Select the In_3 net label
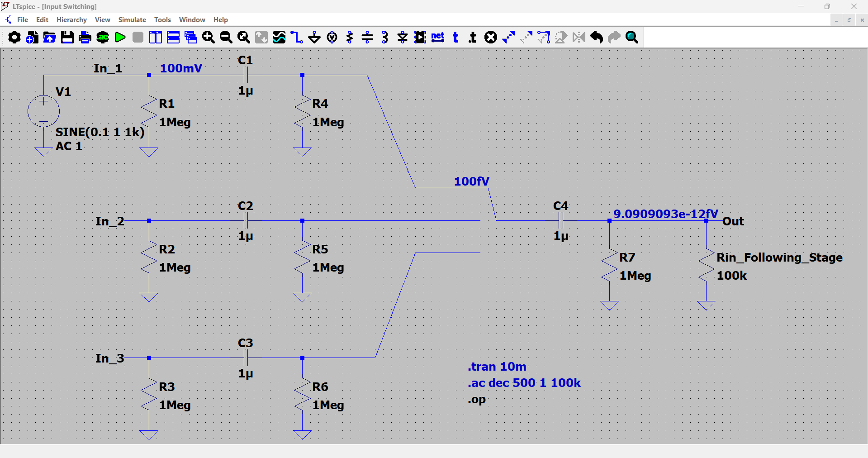This screenshot has height=458, width=868. tap(109, 358)
